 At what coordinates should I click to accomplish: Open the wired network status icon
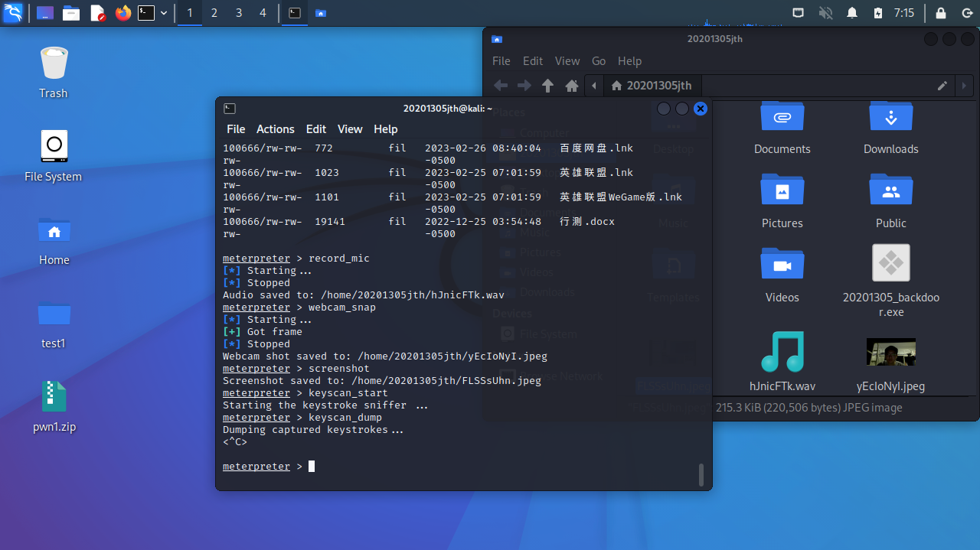click(x=799, y=13)
